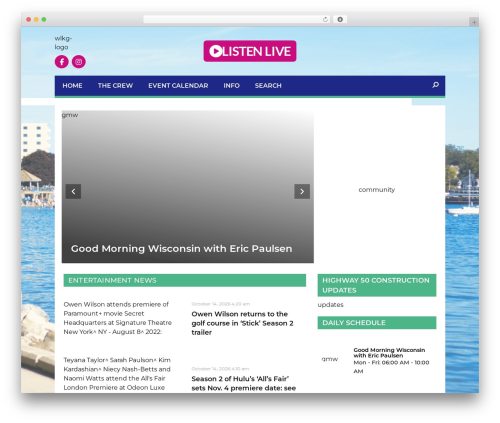Click the browser downloads icon
The width and height of the screenshot is (500, 423).
(340, 19)
